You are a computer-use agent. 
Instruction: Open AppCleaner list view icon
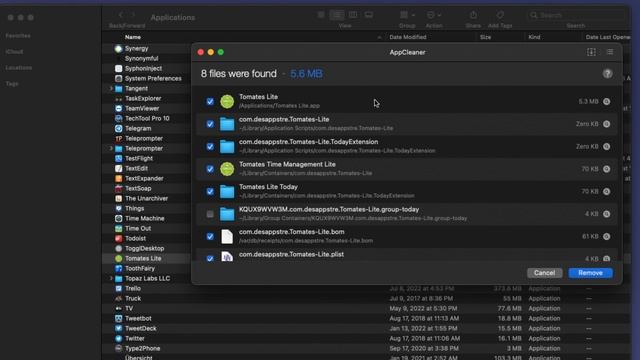coord(609,52)
